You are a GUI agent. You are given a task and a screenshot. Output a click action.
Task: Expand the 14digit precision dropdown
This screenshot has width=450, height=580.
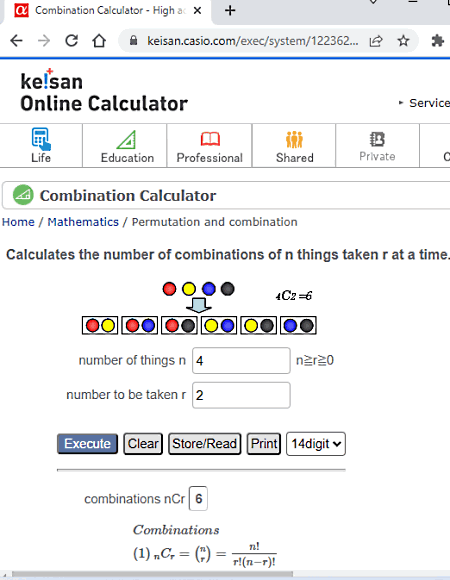point(316,444)
